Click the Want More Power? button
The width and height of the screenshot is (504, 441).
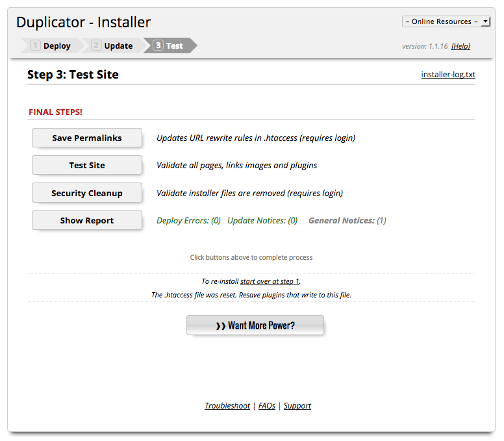[255, 325]
